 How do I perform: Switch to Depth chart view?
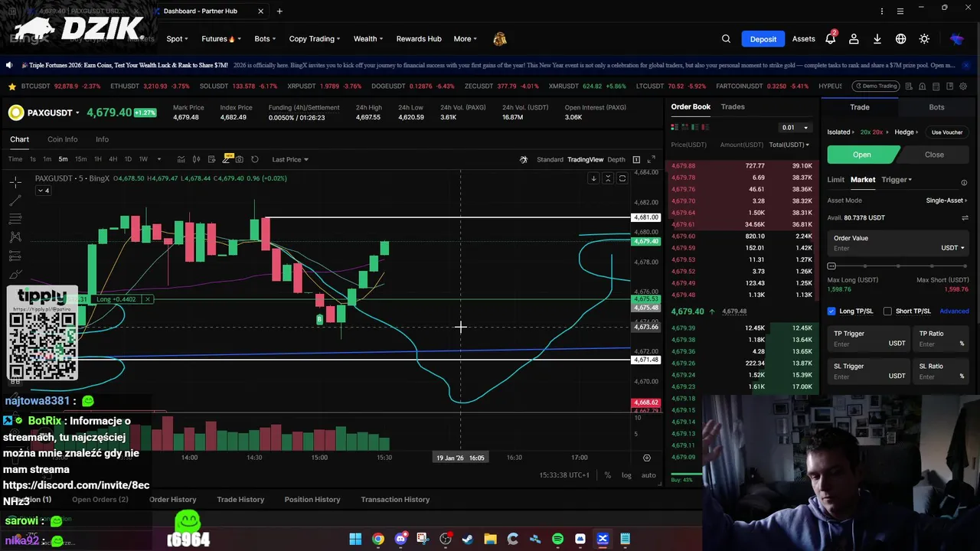616,159
